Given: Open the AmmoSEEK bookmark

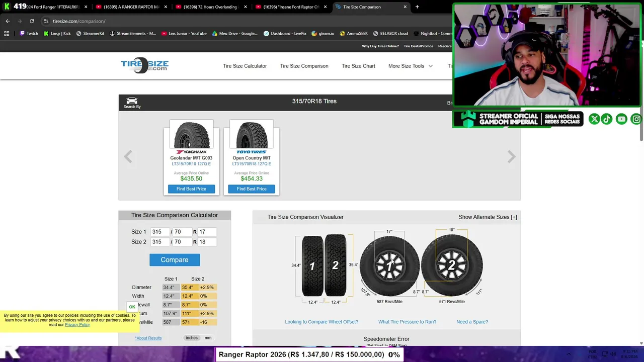Looking at the screenshot, I should click(x=354, y=34).
